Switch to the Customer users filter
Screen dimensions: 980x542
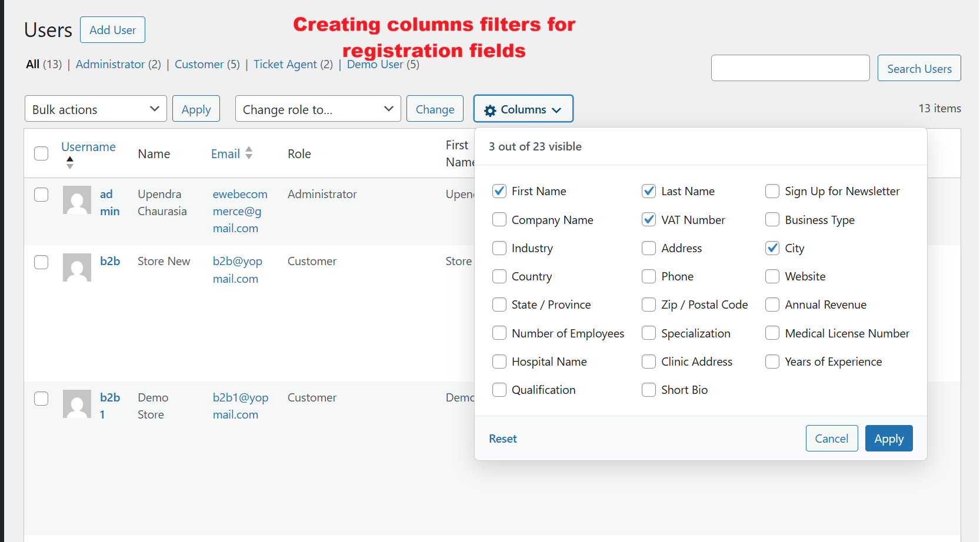199,64
